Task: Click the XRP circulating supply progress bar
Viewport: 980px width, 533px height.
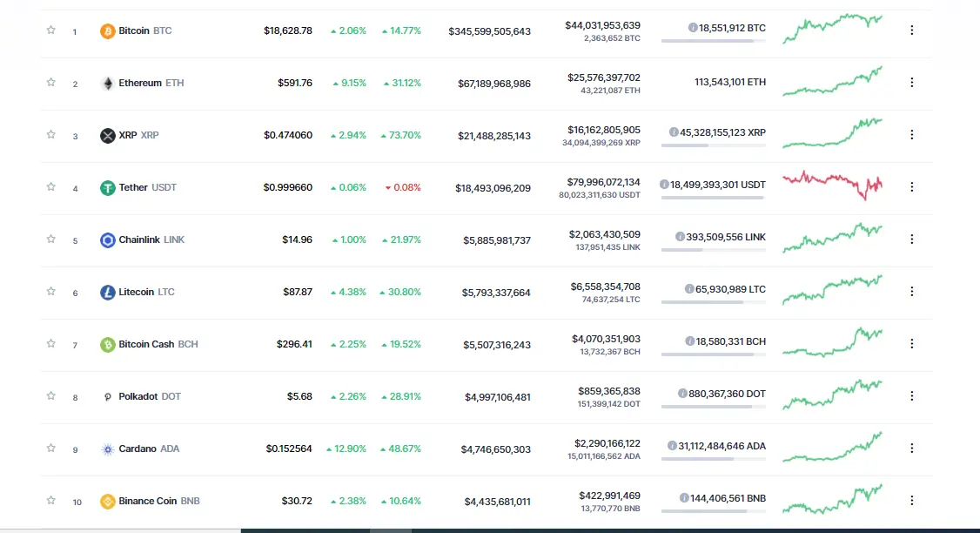Action: (x=713, y=145)
